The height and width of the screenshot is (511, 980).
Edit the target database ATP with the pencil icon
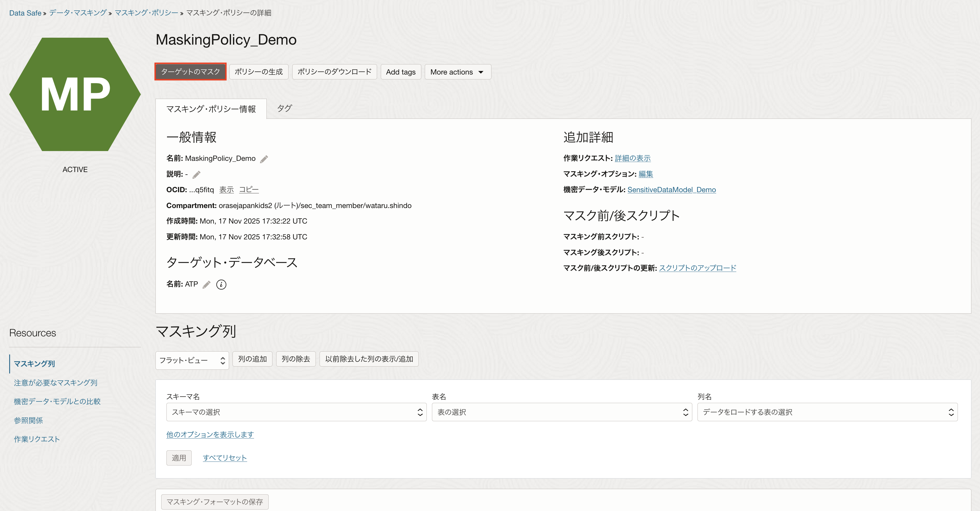[x=207, y=285]
